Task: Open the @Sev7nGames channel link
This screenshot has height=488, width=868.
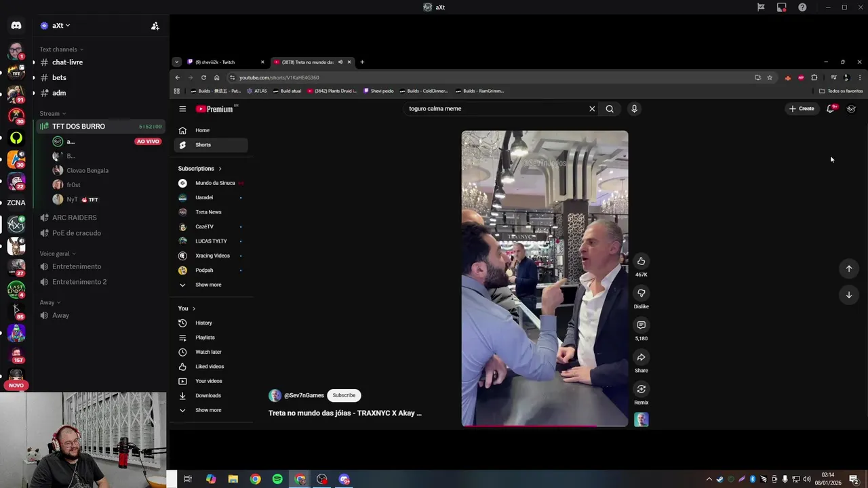Action: click(304, 395)
